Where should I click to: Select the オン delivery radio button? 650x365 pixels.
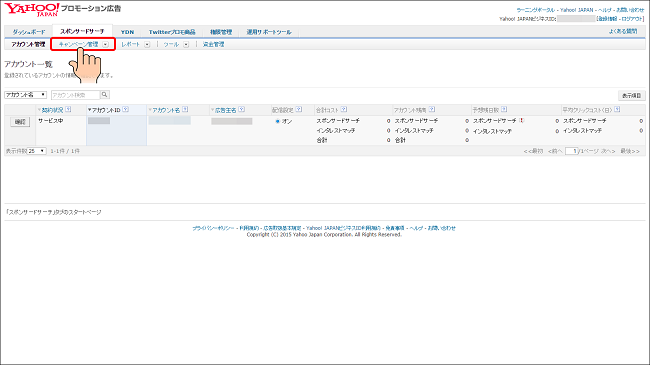tap(278, 121)
